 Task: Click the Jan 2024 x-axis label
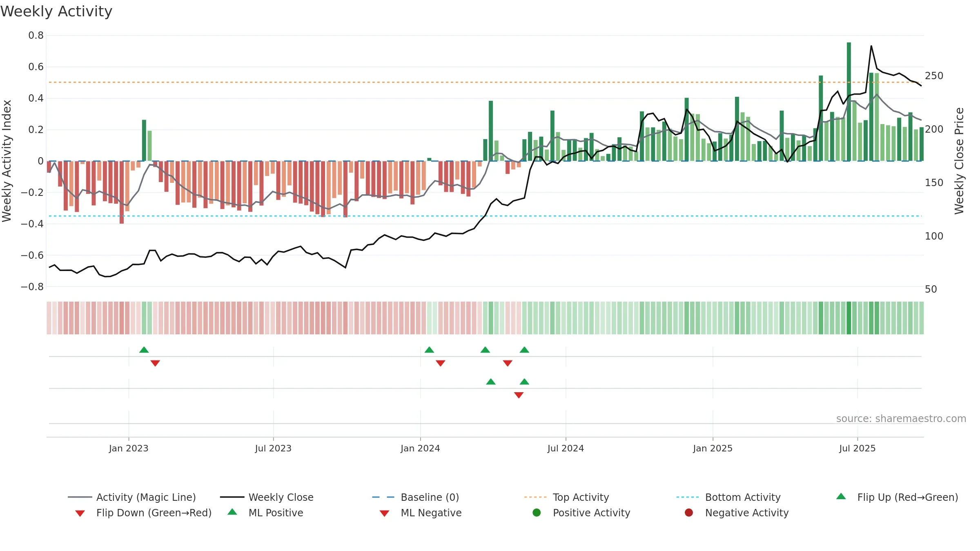(x=420, y=449)
